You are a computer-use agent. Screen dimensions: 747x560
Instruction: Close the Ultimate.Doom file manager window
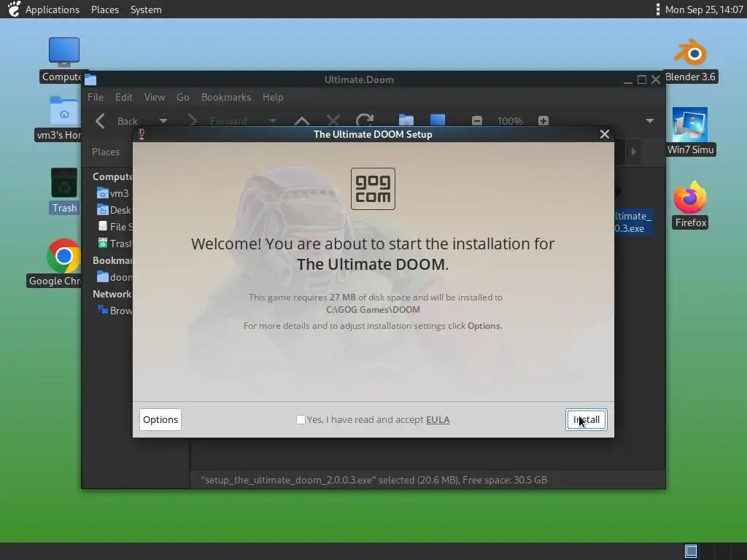click(x=656, y=80)
